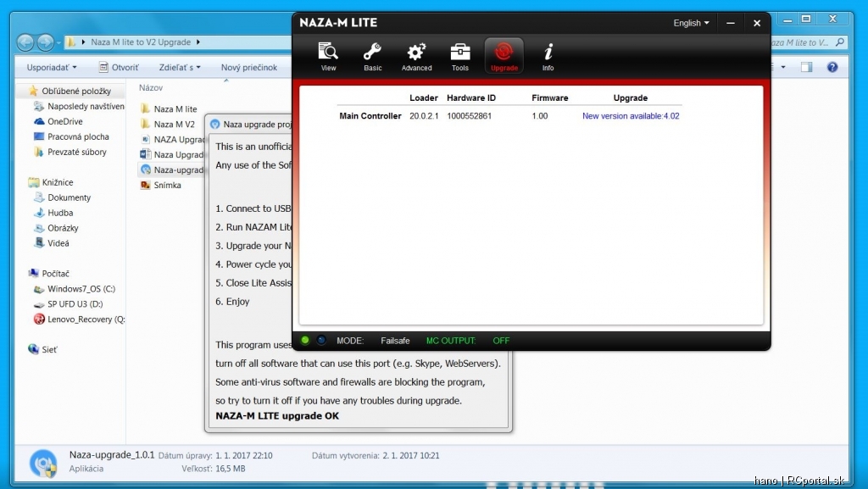868x489 pixels.
Task: Click Nový priečinok in Explorer toolbar
Action: [x=249, y=68]
